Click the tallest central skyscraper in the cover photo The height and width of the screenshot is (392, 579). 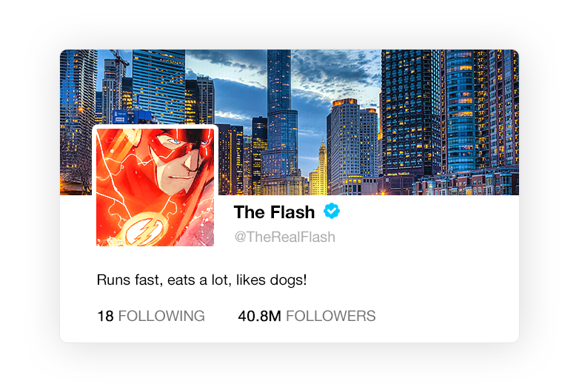click(x=281, y=118)
